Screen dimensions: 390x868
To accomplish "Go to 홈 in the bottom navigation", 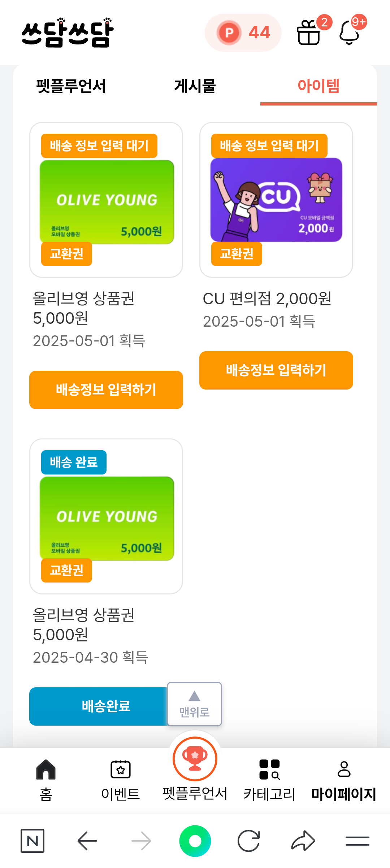I will 46,779.
